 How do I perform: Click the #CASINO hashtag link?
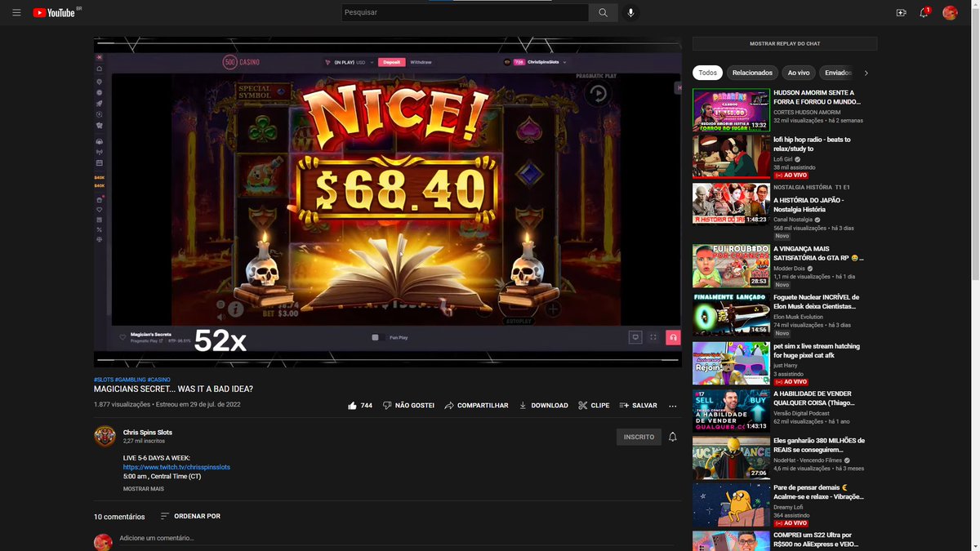coord(159,380)
